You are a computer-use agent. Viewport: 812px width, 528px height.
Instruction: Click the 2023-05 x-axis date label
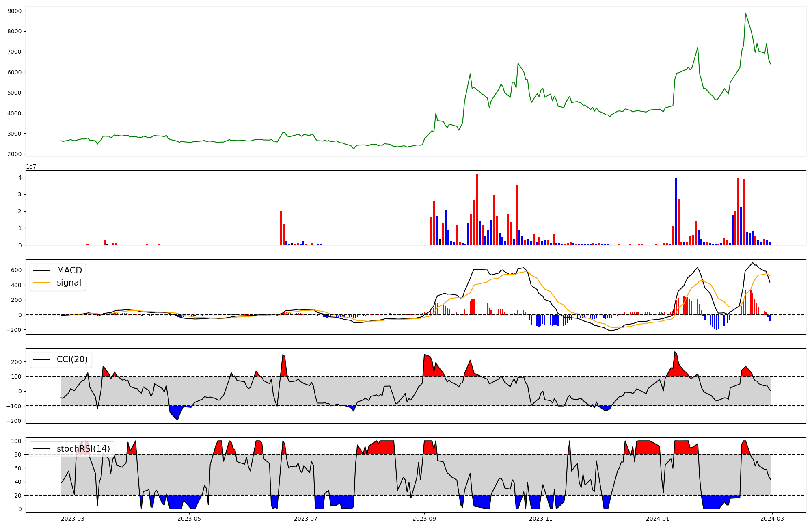tap(189, 518)
